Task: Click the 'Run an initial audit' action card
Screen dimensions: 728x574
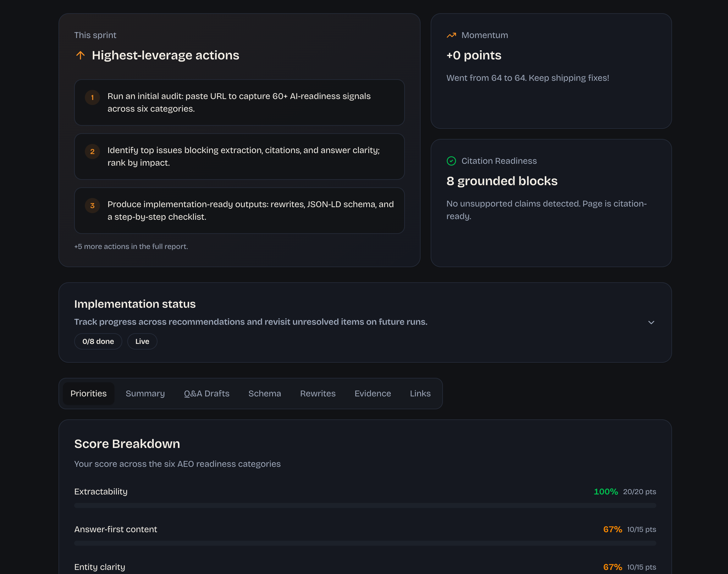Action: coord(239,102)
